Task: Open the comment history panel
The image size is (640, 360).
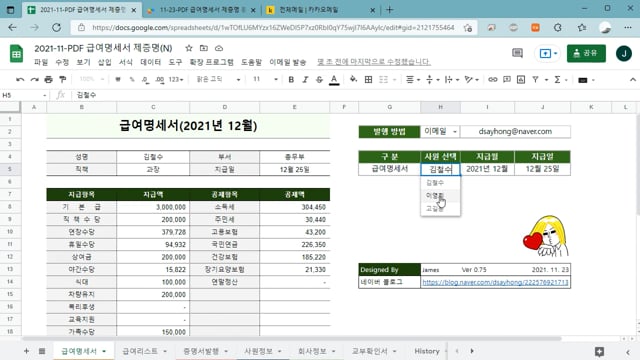Action: pos(517,53)
